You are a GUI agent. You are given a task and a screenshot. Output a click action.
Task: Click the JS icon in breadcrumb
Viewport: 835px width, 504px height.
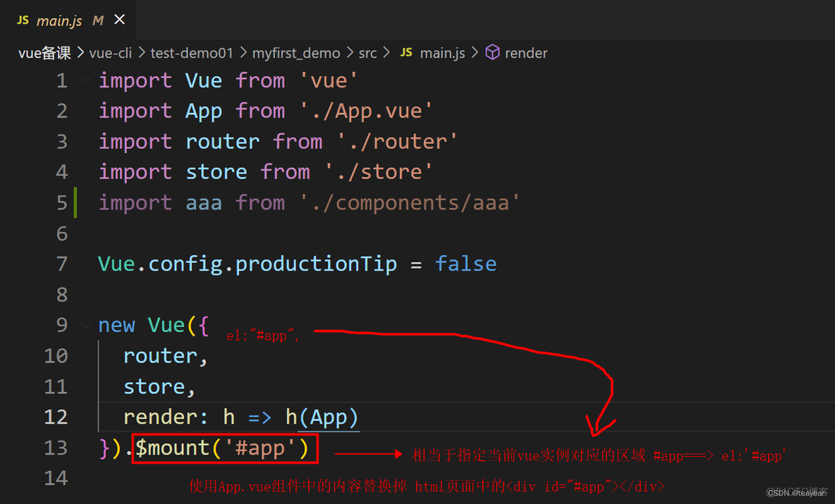(406, 53)
